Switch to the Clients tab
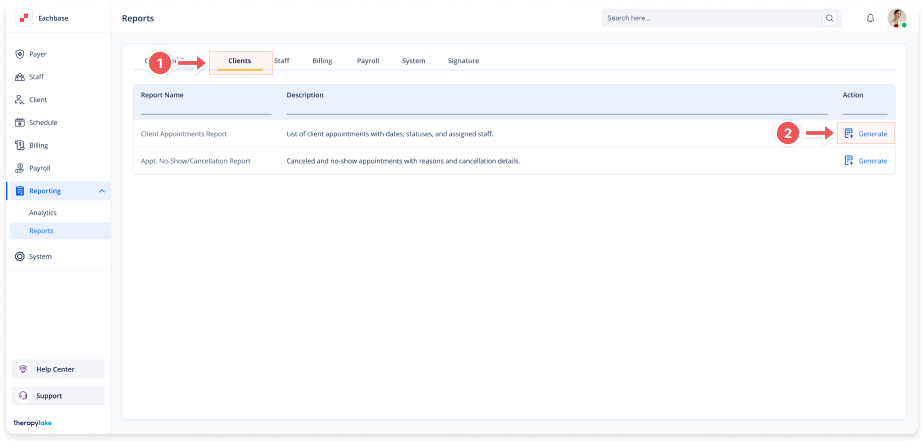Image resolution: width=924 pixels, height=444 pixels. (x=239, y=61)
